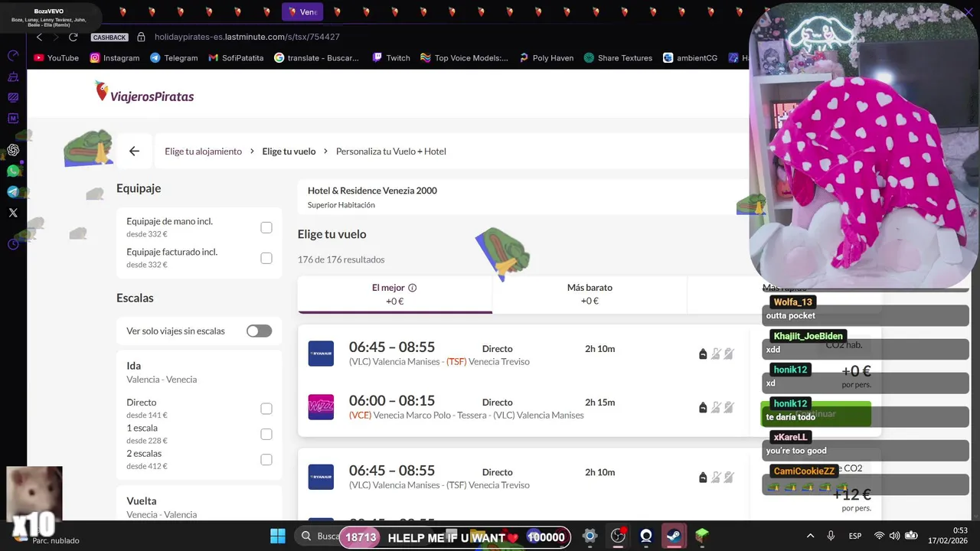Open OBS Studio from taskbar

[618, 536]
